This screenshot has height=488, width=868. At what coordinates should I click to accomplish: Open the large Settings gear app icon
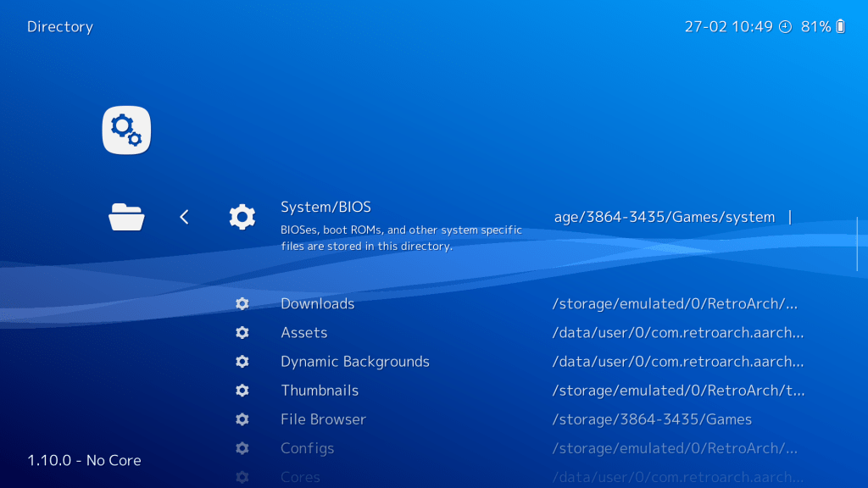[x=125, y=130]
